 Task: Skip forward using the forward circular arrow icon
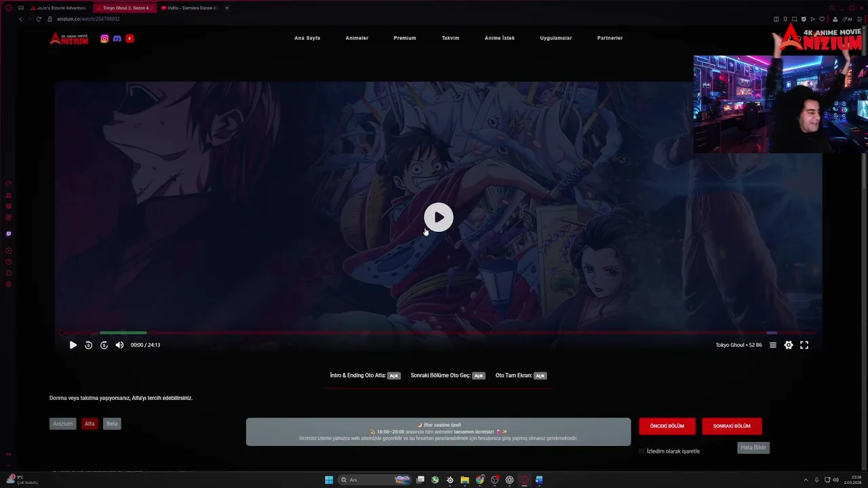click(x=104, y=345)
